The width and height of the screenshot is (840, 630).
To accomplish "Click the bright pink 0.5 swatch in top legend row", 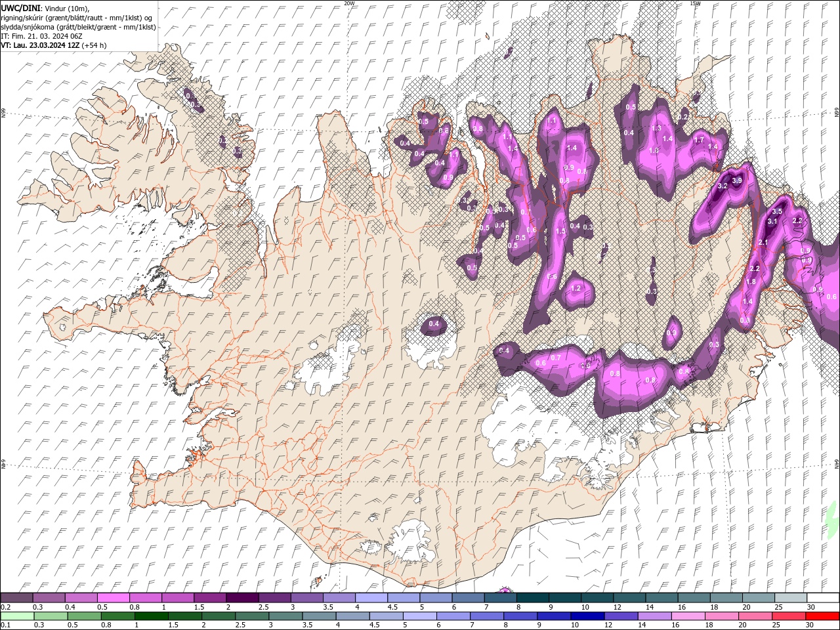I will [x=113, y=598].
